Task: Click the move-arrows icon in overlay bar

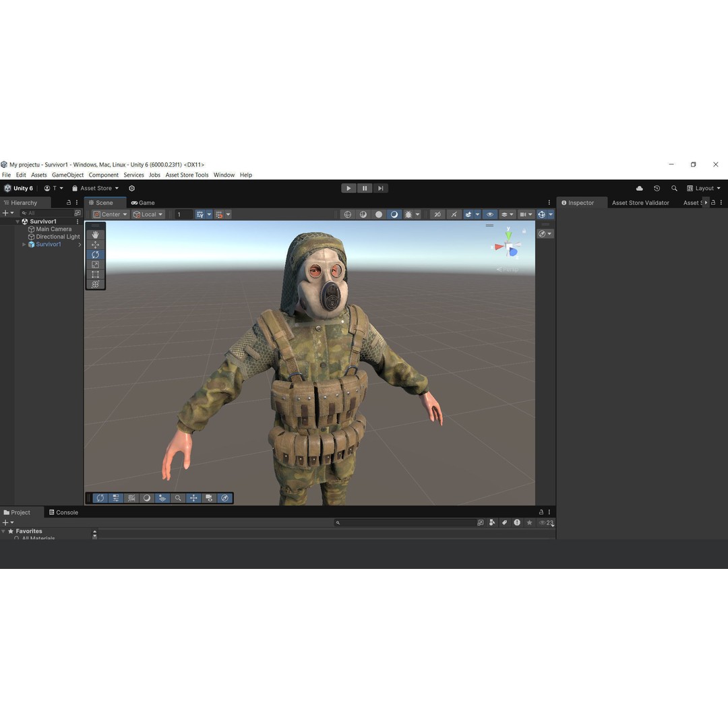Action: (193, 498)
